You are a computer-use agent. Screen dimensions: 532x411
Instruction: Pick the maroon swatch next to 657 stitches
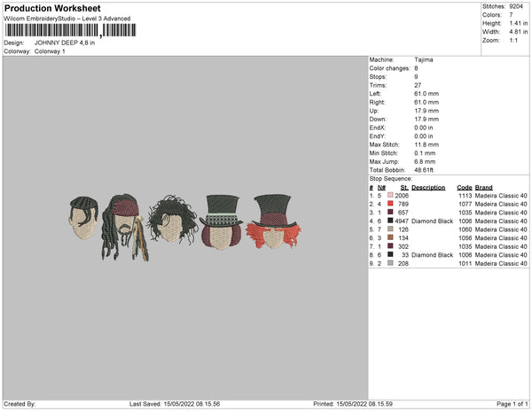click(x=390, y=212)
